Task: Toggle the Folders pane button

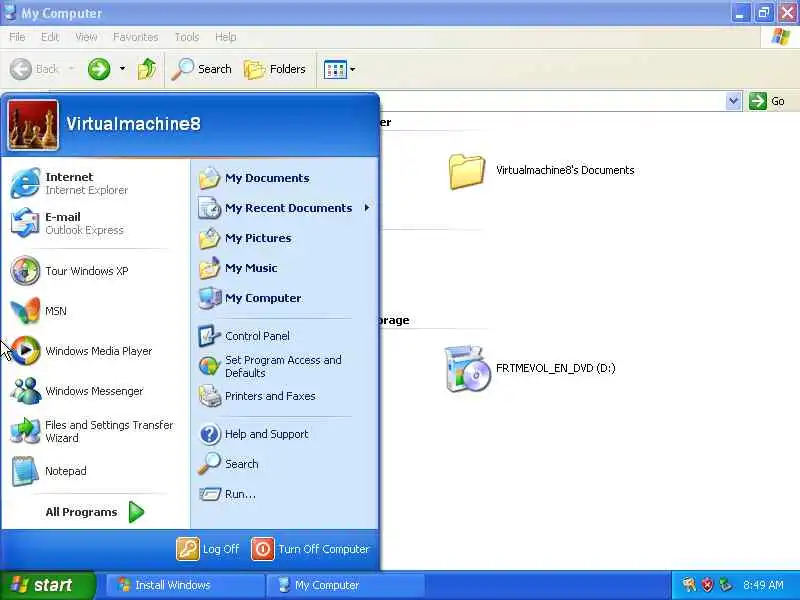Action: [x=275, y=69]
